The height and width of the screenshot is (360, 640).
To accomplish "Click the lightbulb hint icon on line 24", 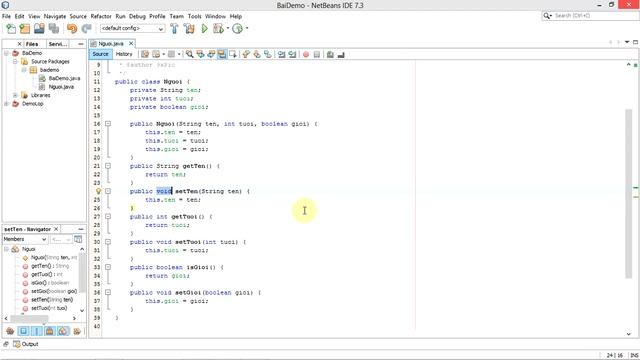I will tap(98, 191).
